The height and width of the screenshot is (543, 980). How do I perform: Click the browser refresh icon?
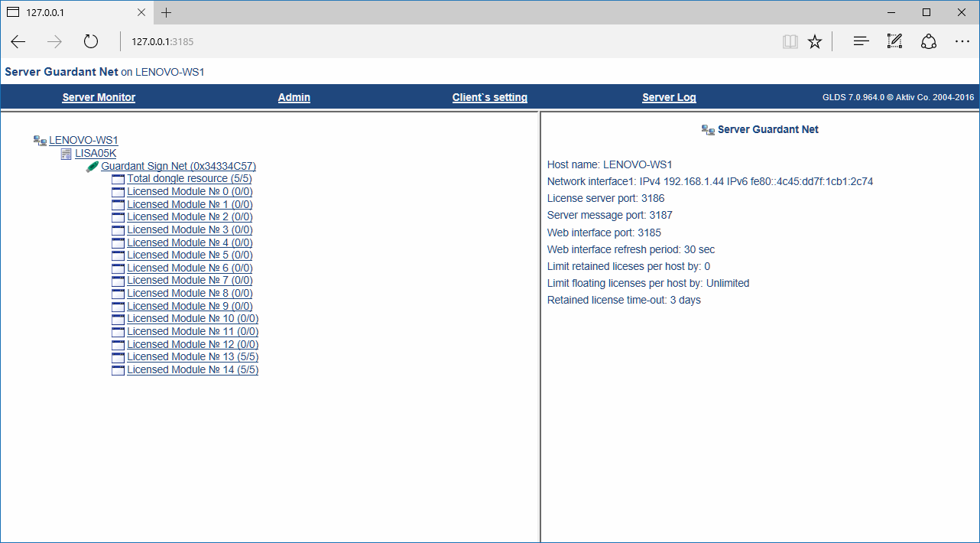coord(91,41)
